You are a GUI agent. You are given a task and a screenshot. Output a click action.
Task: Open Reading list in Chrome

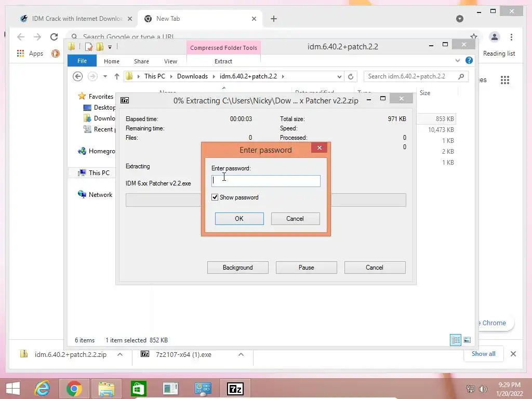coord(499,54)
